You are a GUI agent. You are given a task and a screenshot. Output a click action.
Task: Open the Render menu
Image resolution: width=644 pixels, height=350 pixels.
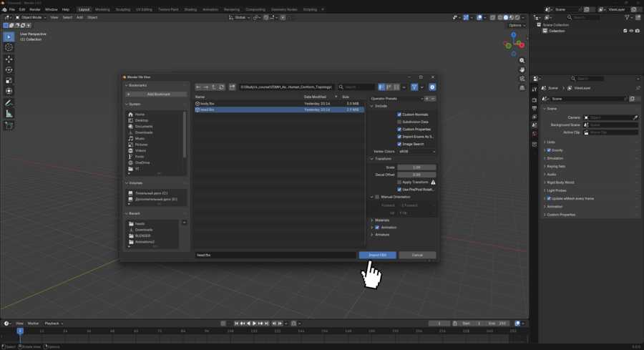point(35,9)
